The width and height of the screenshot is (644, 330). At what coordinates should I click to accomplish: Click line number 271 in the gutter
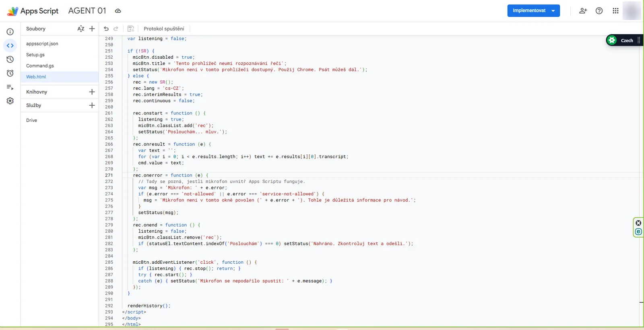click(109, 175)
